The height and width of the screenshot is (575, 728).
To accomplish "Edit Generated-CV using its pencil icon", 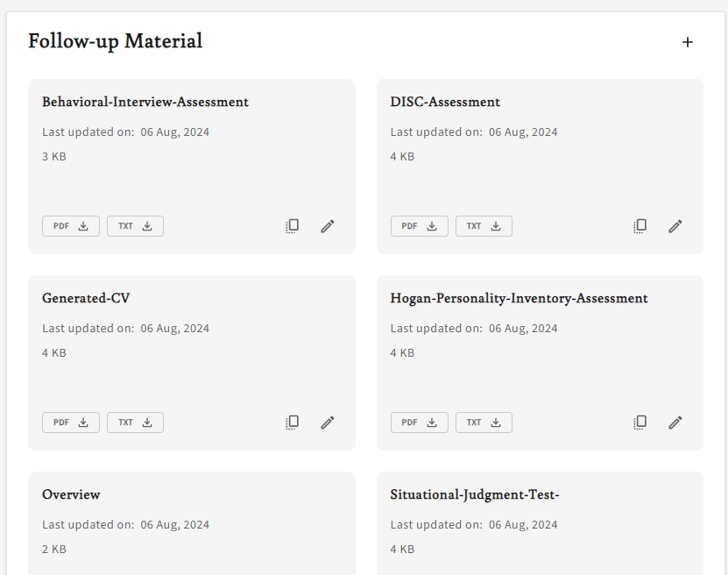I will tap(327, 422).
